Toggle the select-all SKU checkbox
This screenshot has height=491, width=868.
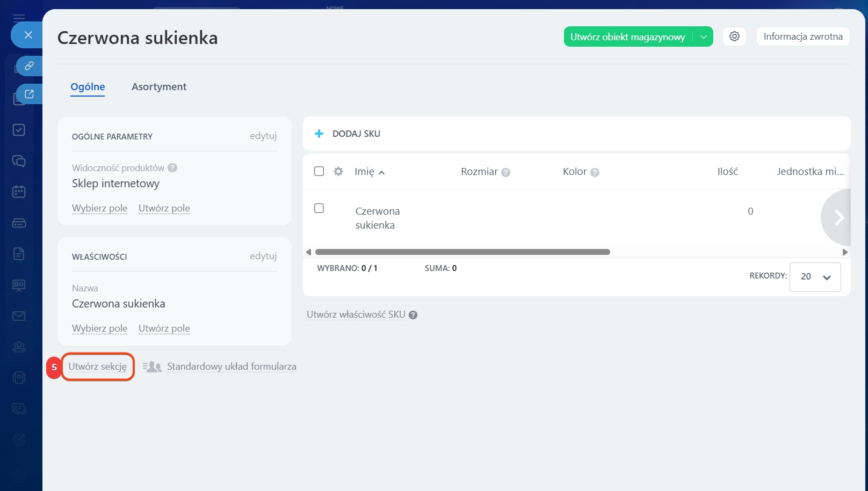[319, 171]
